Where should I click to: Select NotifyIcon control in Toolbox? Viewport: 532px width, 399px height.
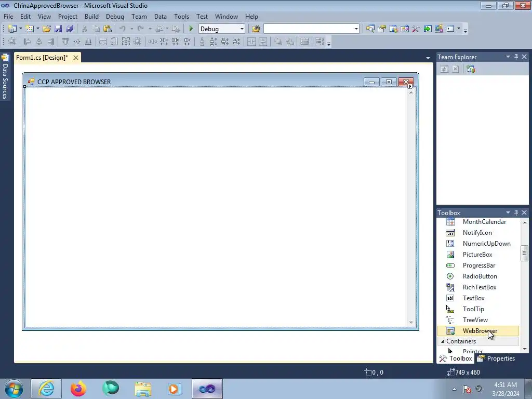(x=478, y=233)
